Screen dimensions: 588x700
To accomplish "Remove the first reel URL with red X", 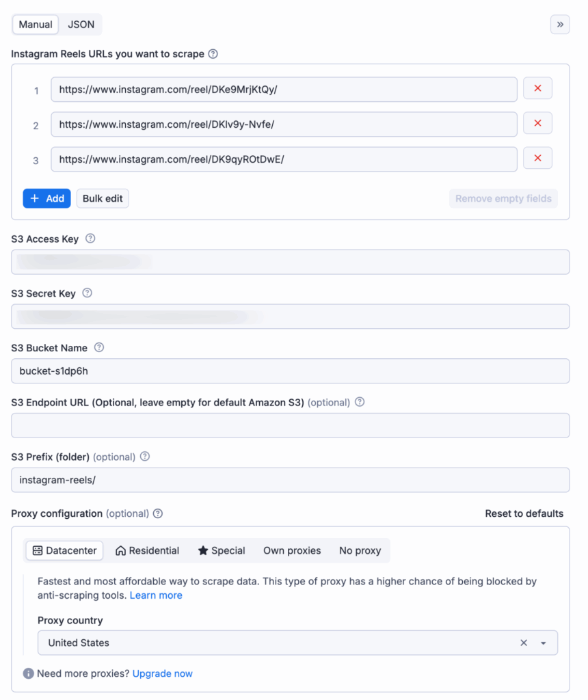I will click(x=537, y=88).
